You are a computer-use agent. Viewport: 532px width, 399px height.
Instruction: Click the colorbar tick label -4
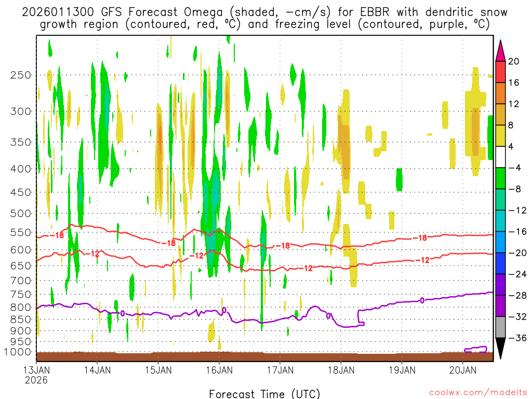pos(514,168)
